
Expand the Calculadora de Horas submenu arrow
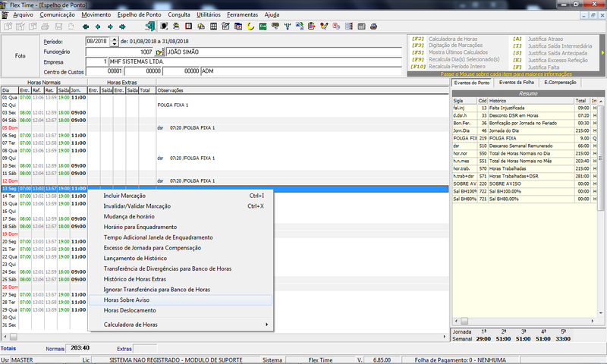click(266, 325)
